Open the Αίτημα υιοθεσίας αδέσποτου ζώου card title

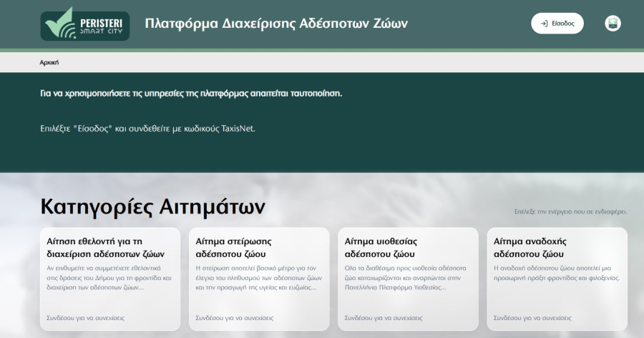pyautogui.click(x=381, y=247)
